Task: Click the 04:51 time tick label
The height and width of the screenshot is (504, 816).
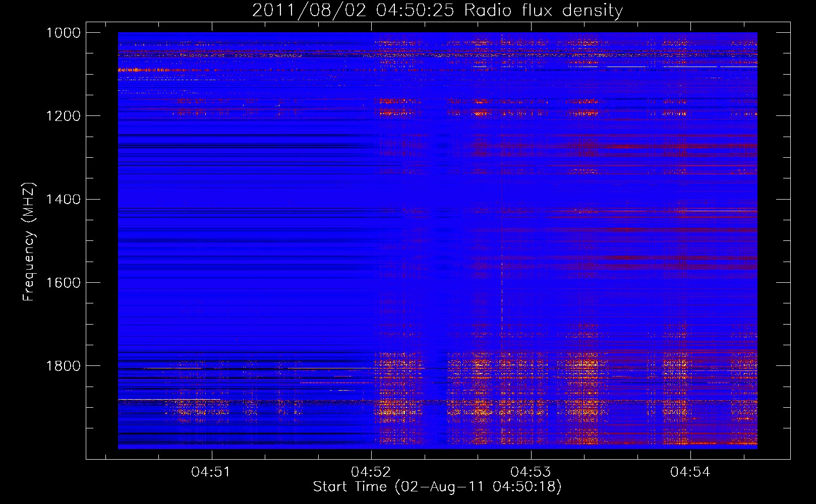Action: [211, 472]
